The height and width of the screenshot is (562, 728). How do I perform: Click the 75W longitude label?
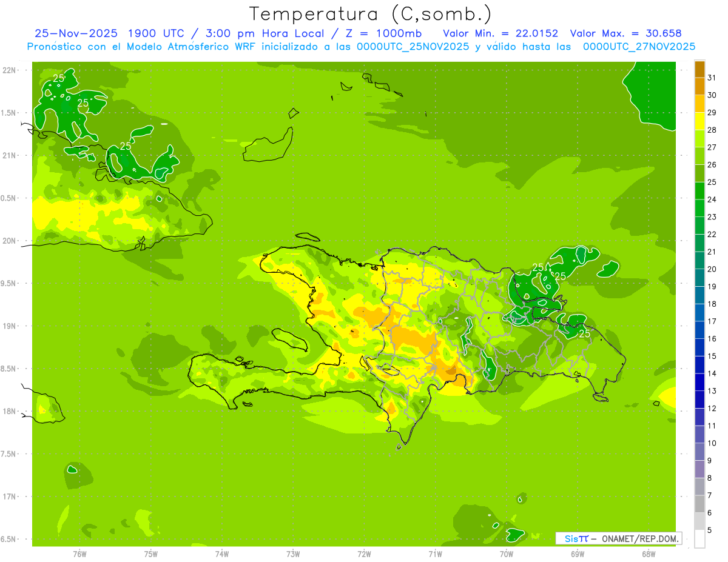(151, 554)
